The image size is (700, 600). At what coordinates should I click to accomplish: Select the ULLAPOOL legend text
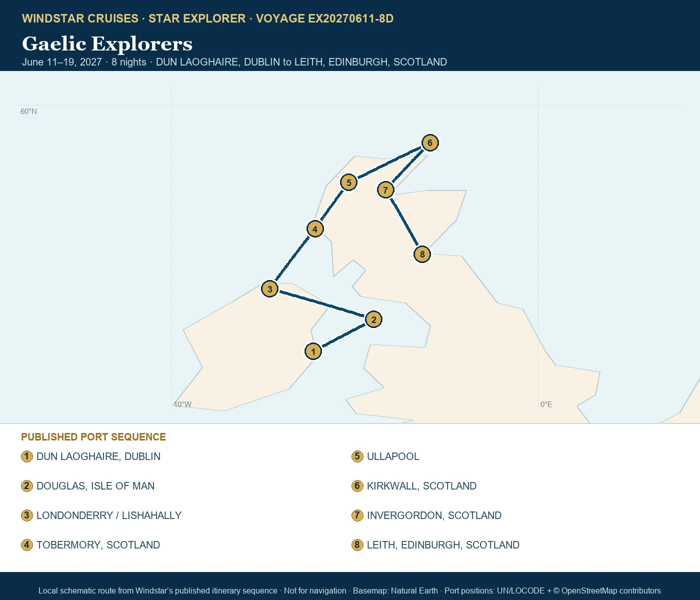point(393,456)
